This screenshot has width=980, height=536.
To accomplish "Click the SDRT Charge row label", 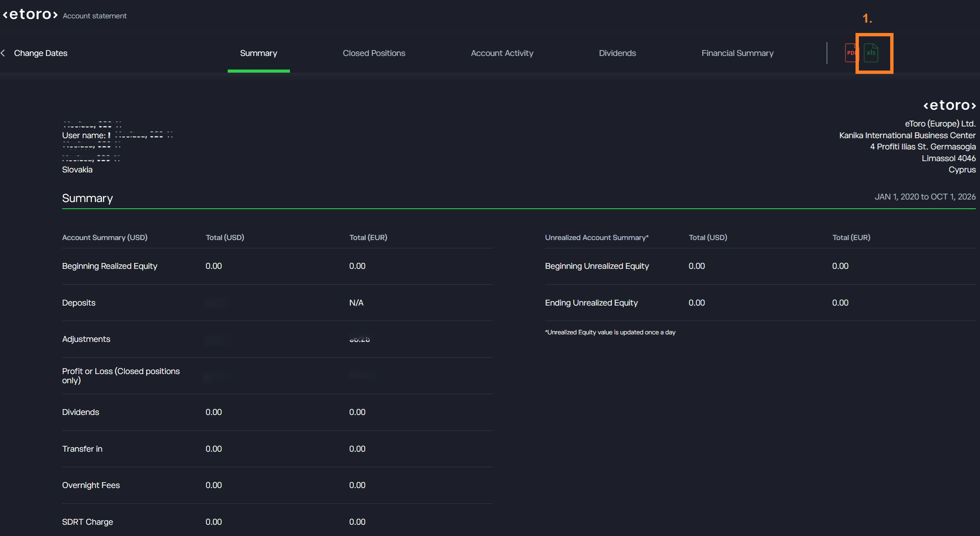I will tap(88, 522).
